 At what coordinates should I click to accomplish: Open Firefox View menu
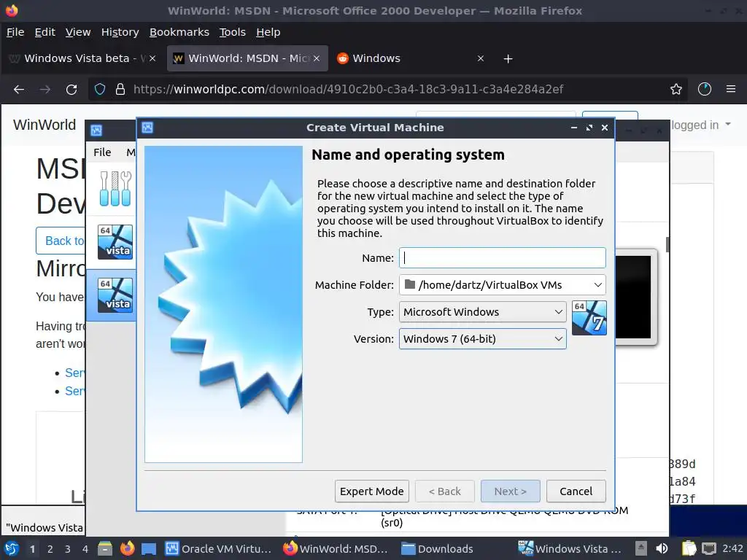[78, 32]
